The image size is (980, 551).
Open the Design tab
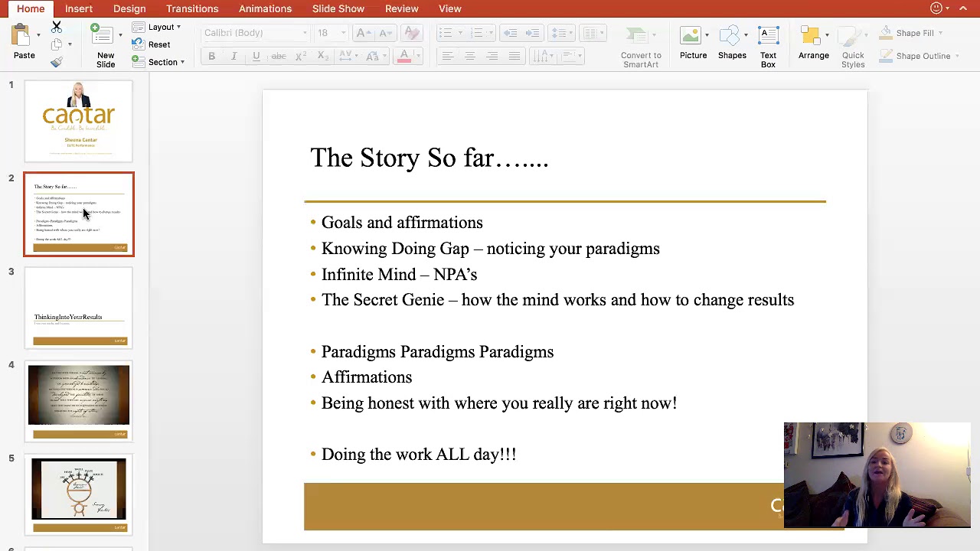click(129, 8)
